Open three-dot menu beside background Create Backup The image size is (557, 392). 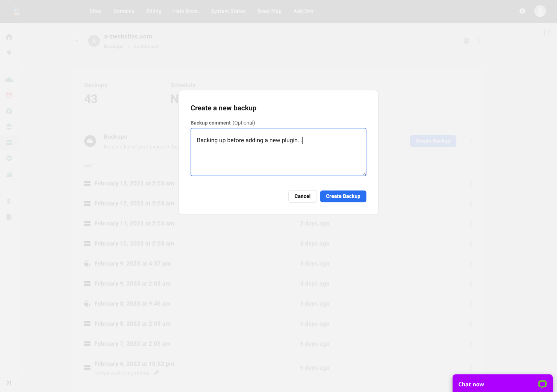pos(471,141)
